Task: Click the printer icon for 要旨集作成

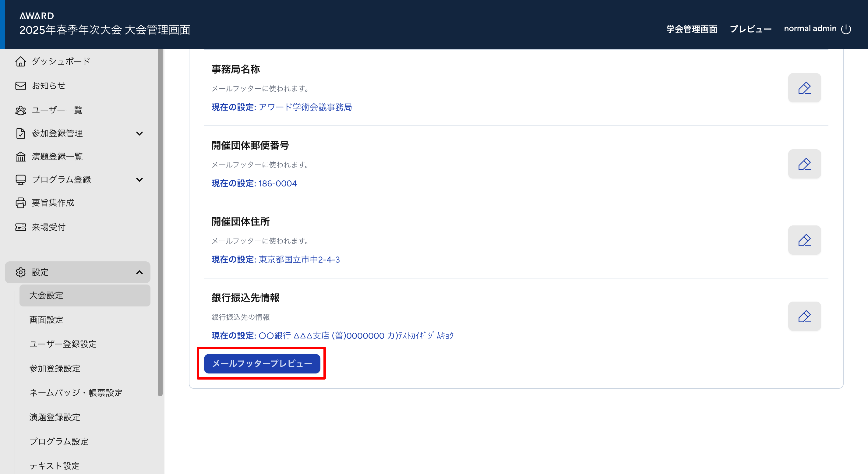Action: pos(20,203)
